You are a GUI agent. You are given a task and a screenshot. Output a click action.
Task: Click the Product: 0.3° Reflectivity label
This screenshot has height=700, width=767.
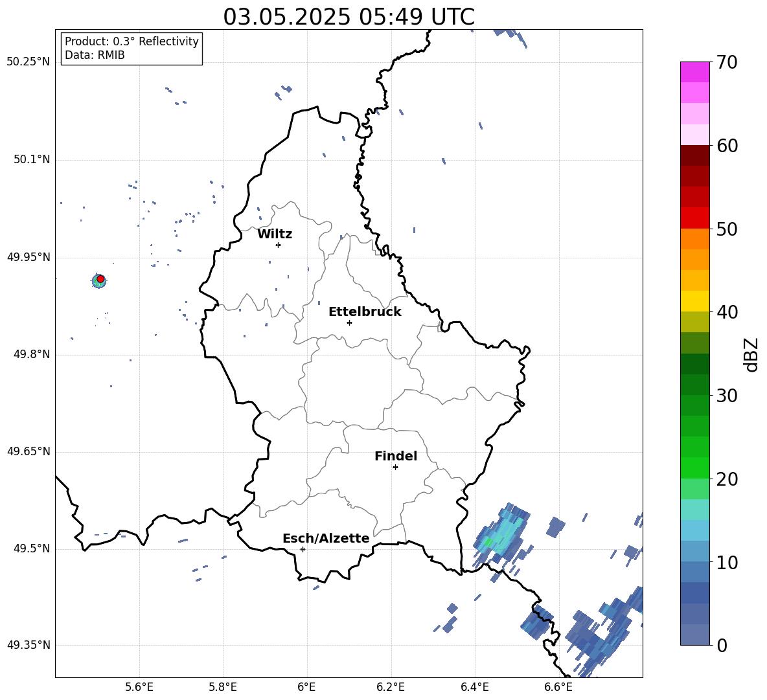(x=132, y=41)
